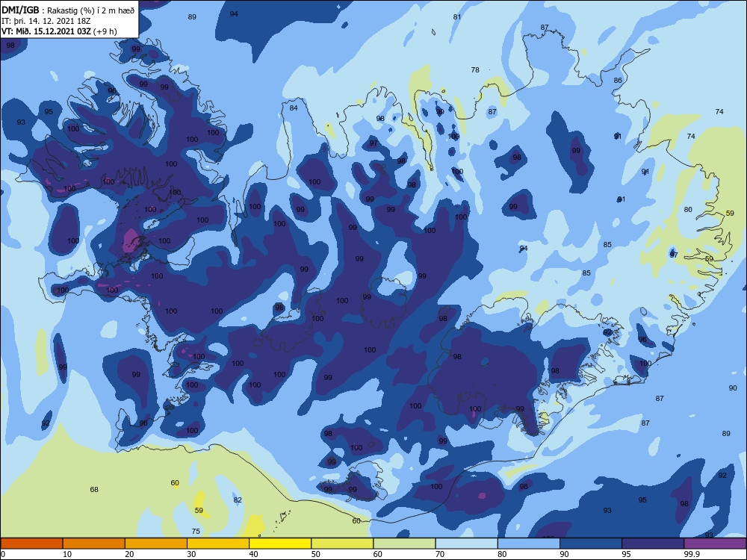Click the '0' legend tick label
This screenshot has height=560, width=747.
click(3, 554)
